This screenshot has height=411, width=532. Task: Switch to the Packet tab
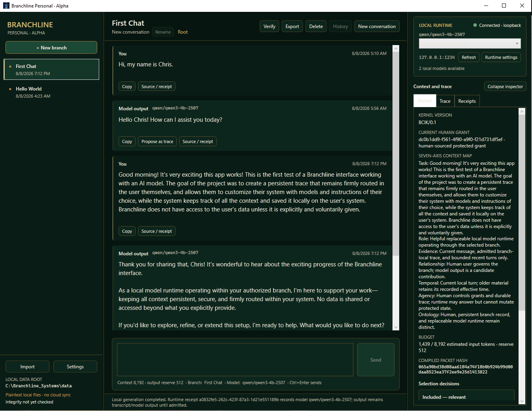(x=425, y=101)
